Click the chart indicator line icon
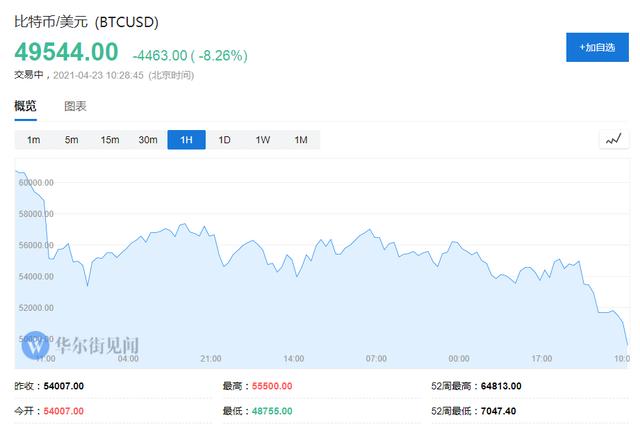The image size is (640, 436). (x=613, y=140)
